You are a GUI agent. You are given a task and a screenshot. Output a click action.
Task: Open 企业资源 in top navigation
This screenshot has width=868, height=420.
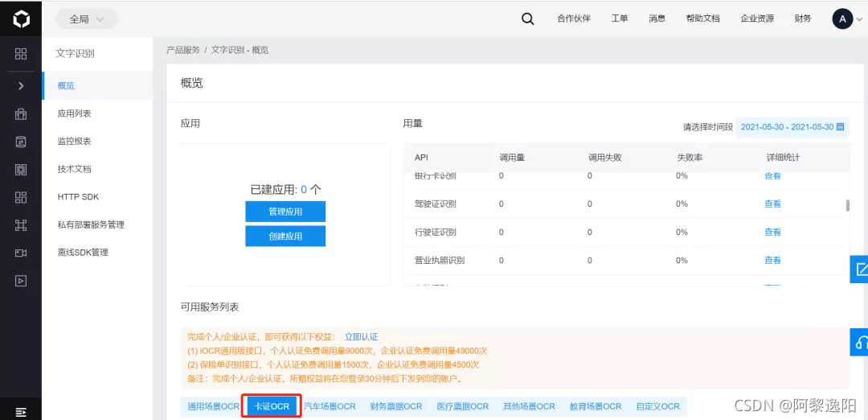point(757,19)
